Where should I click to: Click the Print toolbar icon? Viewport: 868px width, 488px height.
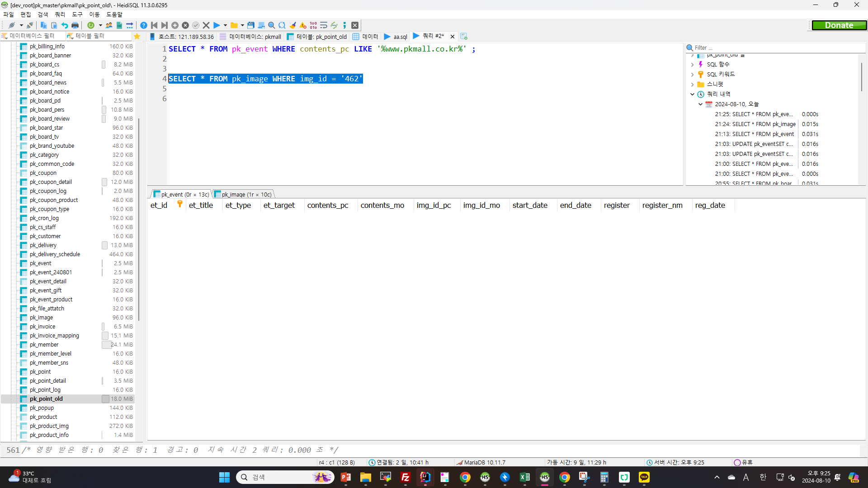(75, 25)
